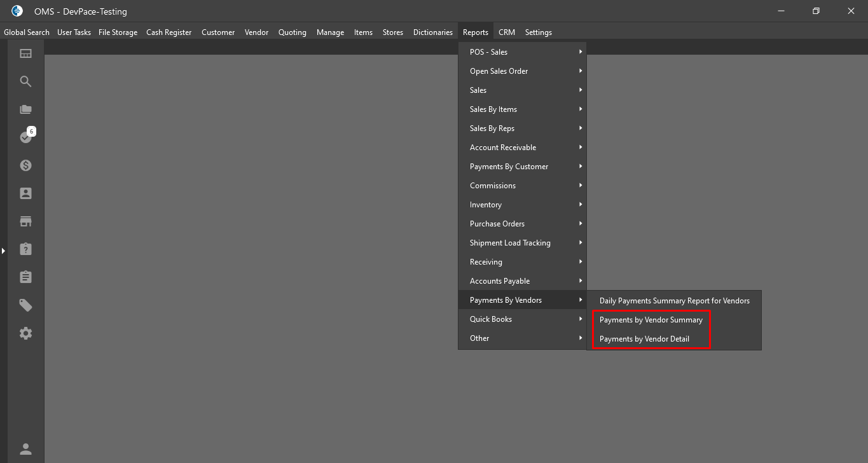Click the storefront icon in sidebar
The image size is (868, 463).
25,221
